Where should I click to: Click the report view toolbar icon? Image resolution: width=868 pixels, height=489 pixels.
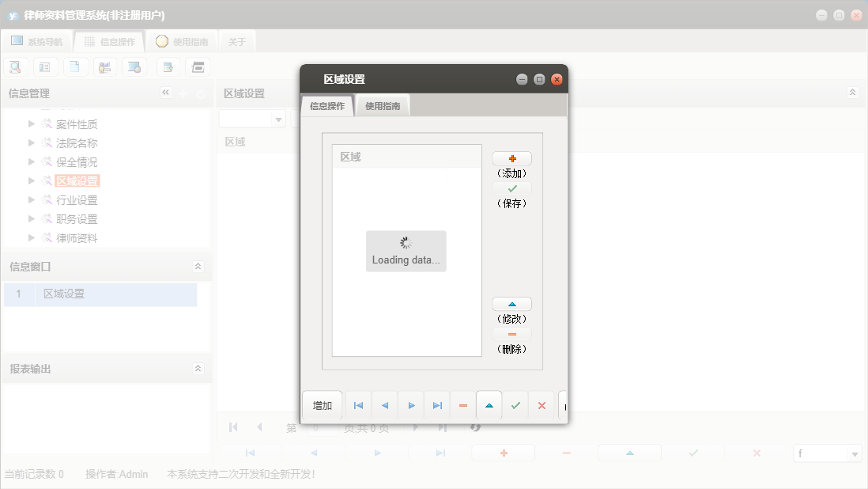click(45, 66)
